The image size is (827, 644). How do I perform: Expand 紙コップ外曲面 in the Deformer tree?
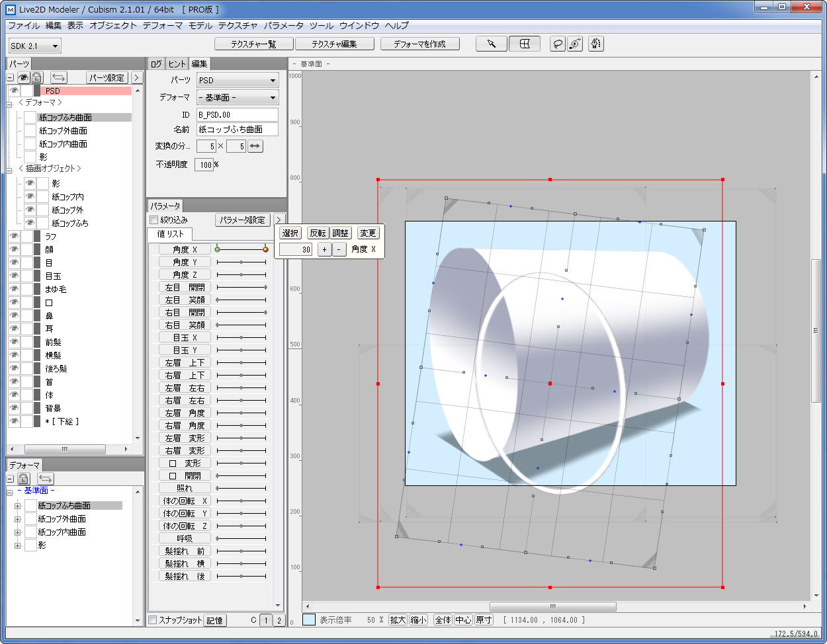[18, 519]
